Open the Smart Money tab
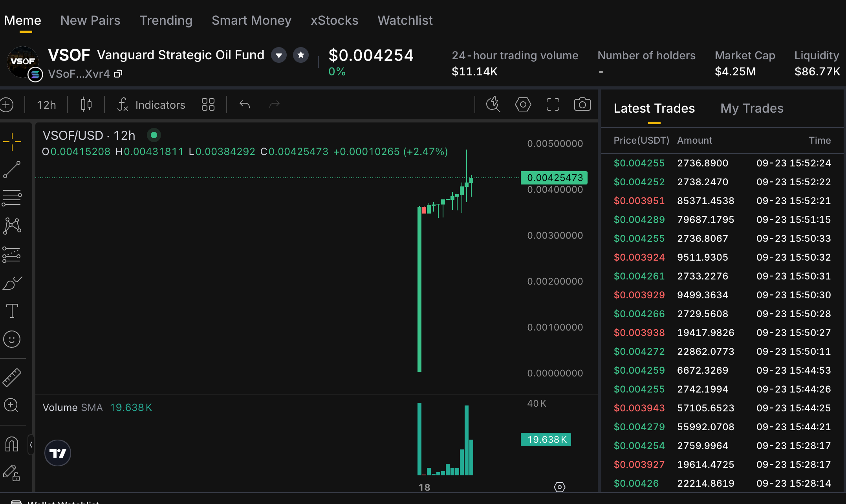Image resolution: width=846 pixels, height=504 pixels. [x=252, y=20]
